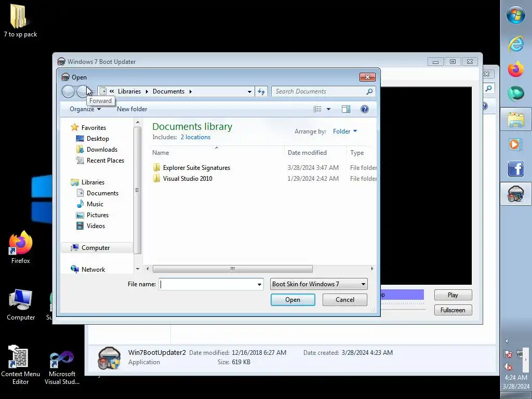Click the Microsoft Visual Studio desktop shortcut
Screen dimensions: 532x399
point(62,368)
